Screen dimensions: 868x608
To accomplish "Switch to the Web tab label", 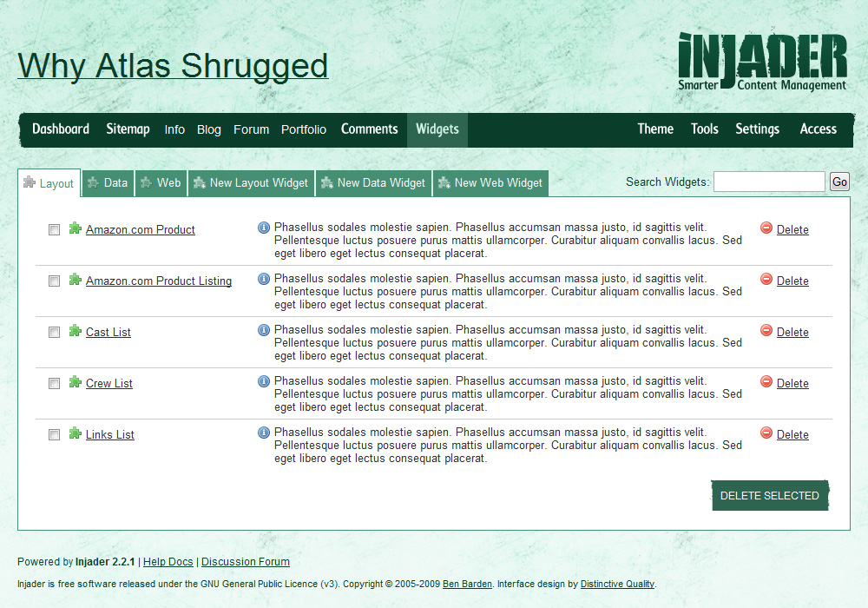I will click(169, 182).
